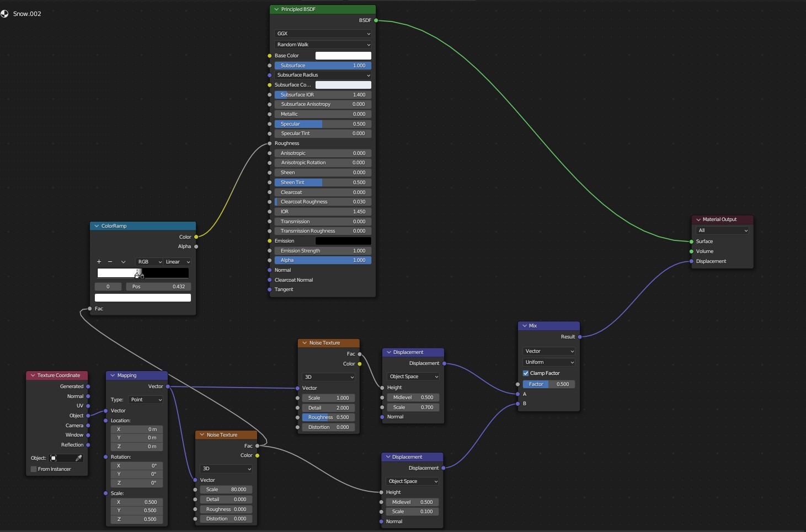
Task: Click the Metallic value field
Action: tap(323, 114)
